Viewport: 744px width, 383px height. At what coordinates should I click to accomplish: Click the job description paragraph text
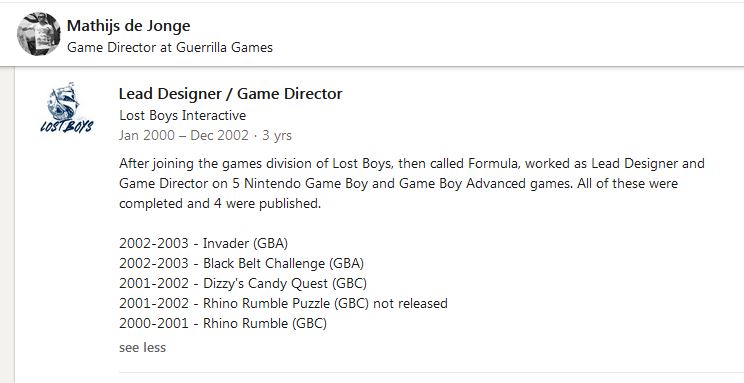pos(412,183)
